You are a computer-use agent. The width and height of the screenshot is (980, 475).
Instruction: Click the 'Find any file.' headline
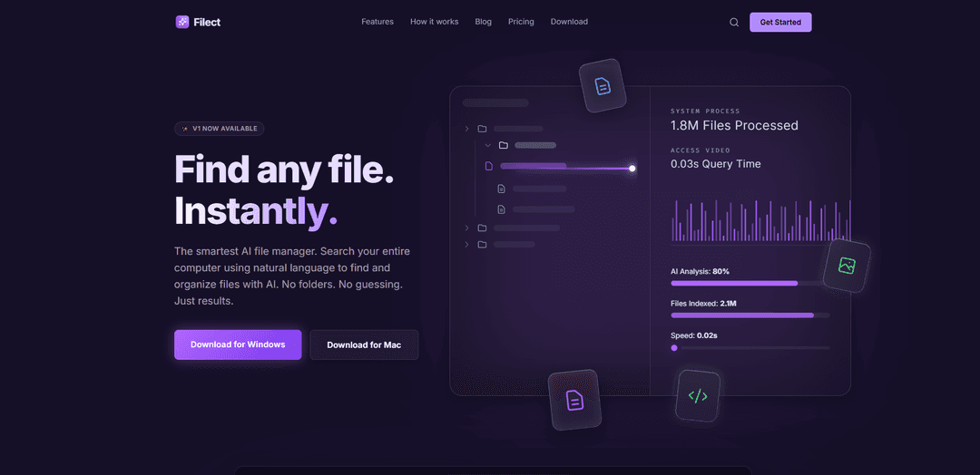tap(284, 170)
